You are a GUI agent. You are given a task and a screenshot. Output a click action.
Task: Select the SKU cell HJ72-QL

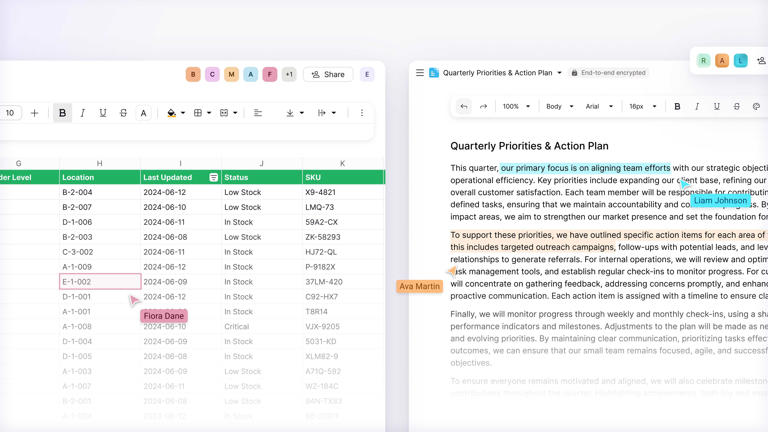[343, 252]
